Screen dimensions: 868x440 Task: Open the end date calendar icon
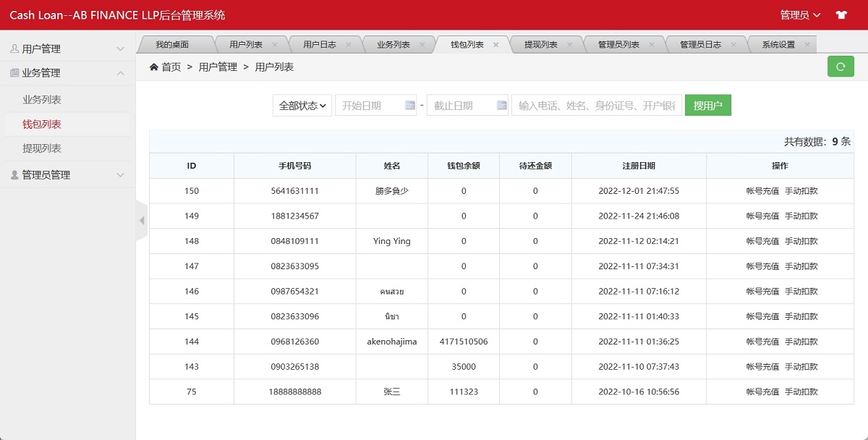tap(502, 106)
